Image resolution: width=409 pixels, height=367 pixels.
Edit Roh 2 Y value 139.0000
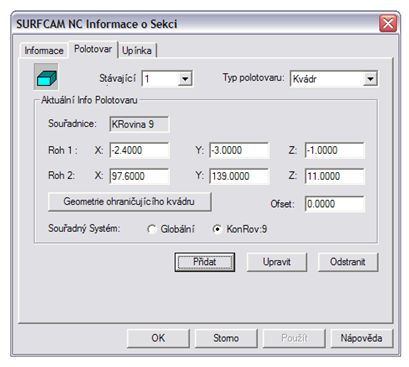tap(239, 176)
